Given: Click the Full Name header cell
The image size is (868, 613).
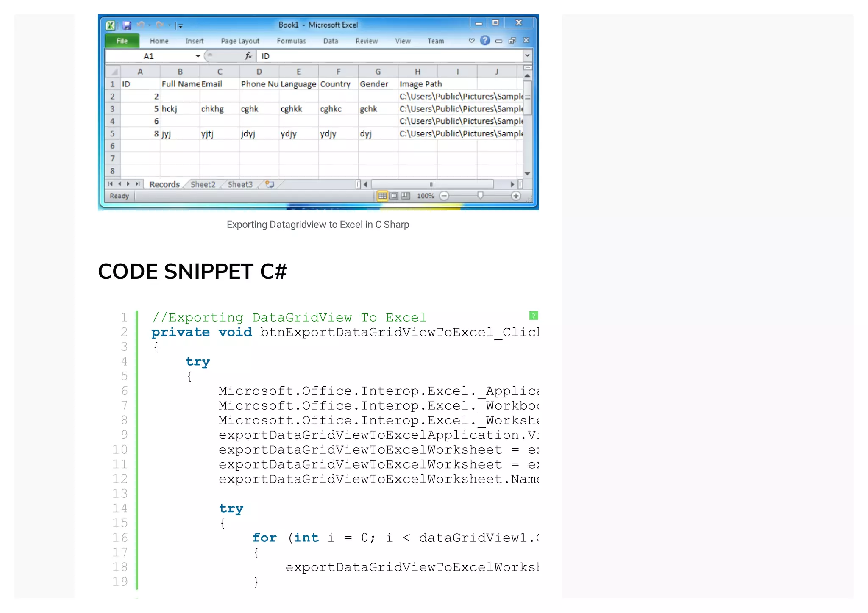Looking at the screenshot, I should (x=180, y=84).
